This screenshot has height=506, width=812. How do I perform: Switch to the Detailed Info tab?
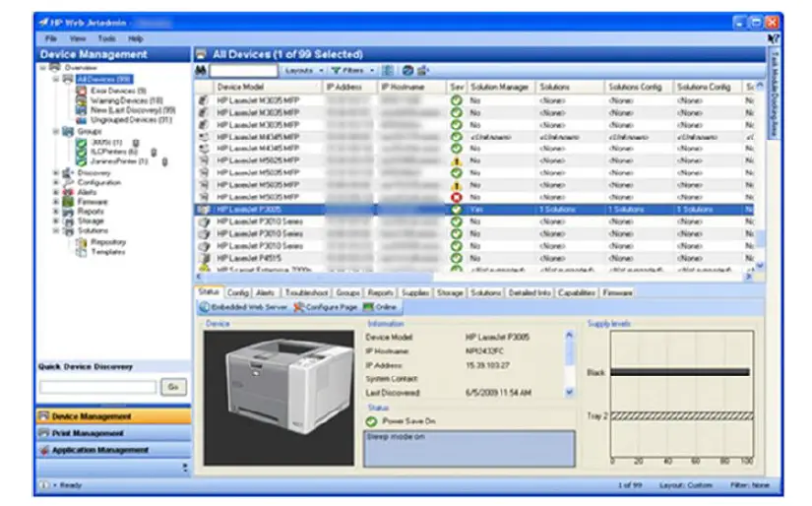(x=530, y=292)
